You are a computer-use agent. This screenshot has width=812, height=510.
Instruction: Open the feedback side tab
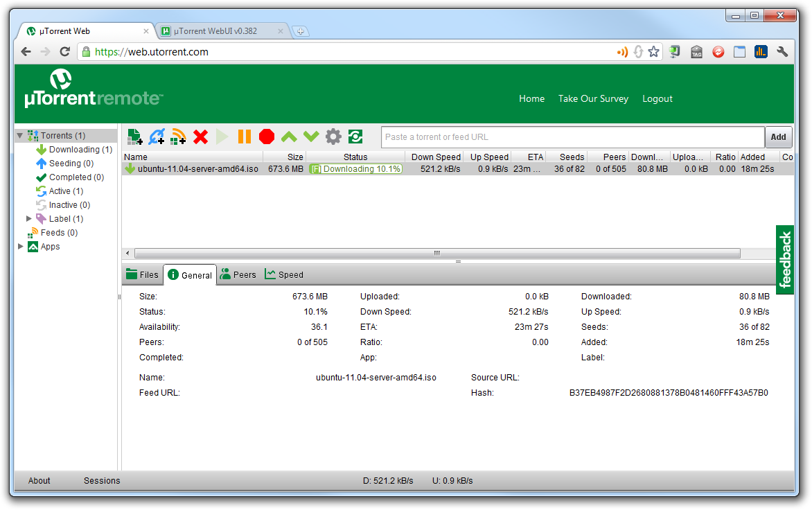click(785, 260)
